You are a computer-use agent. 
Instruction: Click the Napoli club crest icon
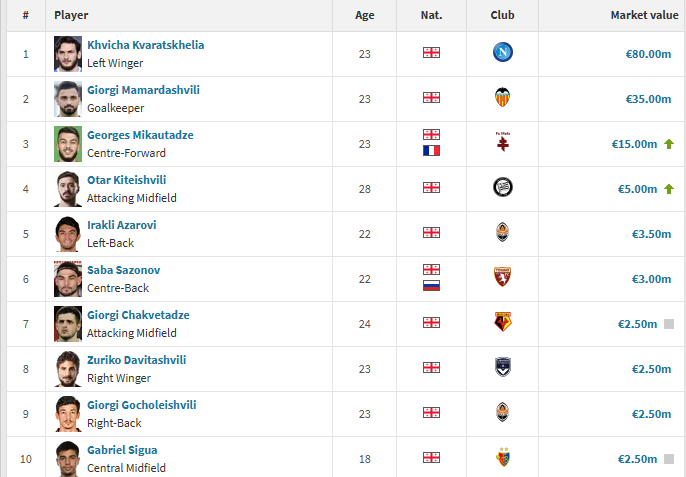(502, 53)
